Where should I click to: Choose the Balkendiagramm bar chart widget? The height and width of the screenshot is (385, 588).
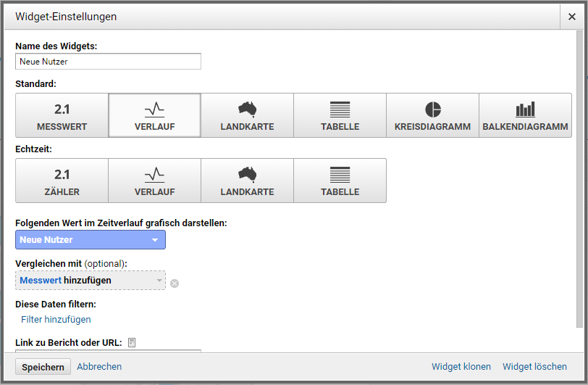click(x=525, y=115)
